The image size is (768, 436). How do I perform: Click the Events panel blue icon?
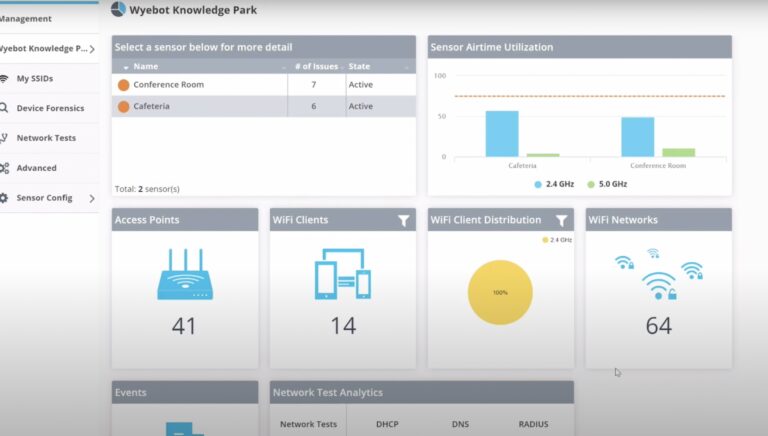(185, 429)
